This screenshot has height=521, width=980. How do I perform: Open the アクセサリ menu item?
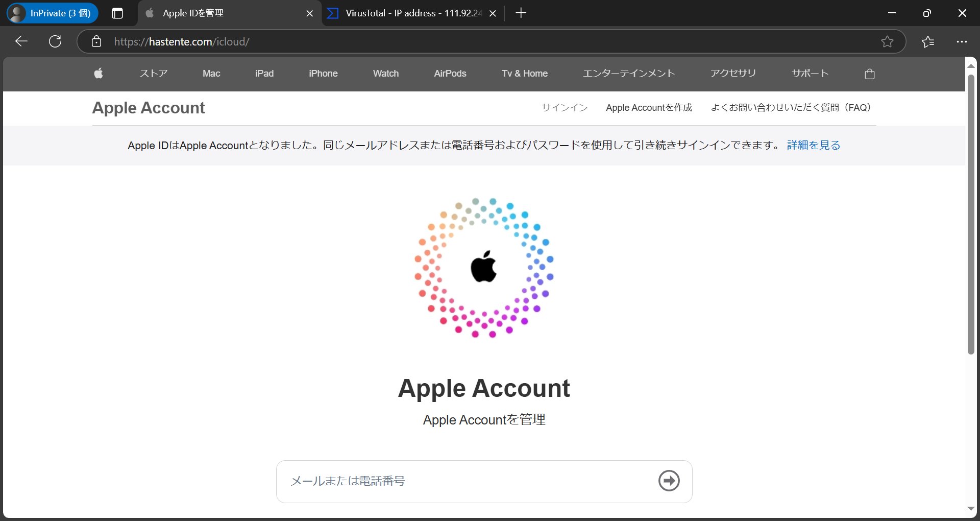733,74
